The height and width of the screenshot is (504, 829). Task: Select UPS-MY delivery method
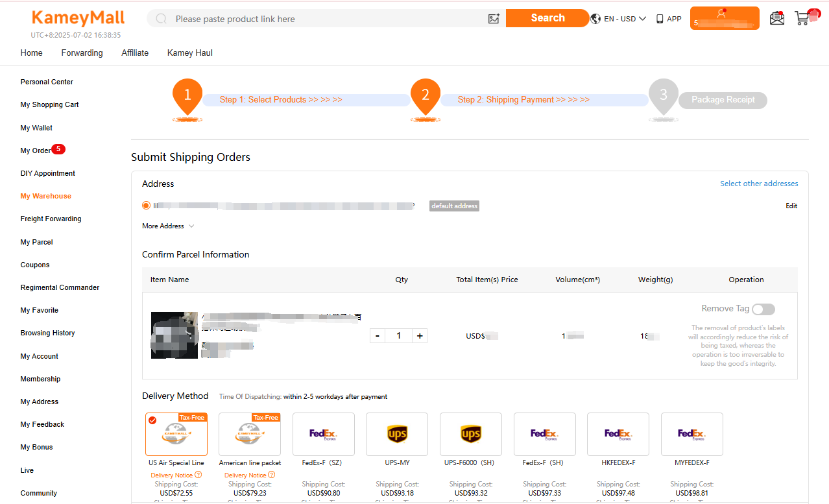click(397, 434)
